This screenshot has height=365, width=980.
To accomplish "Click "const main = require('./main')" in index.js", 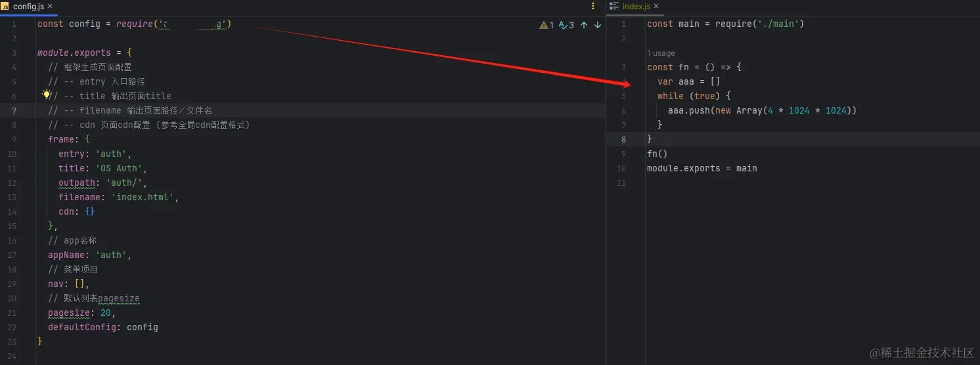I will coord(726,24).
